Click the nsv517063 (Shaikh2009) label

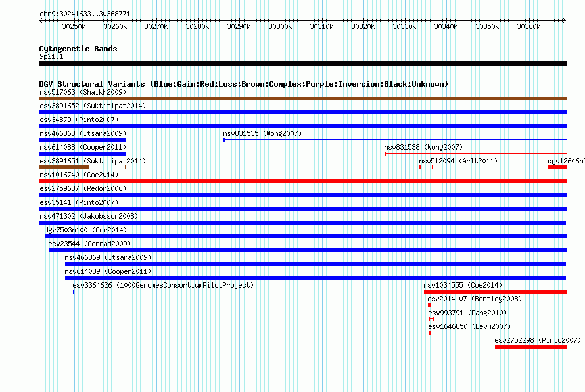pyautogui.click(x=83, y=92)
